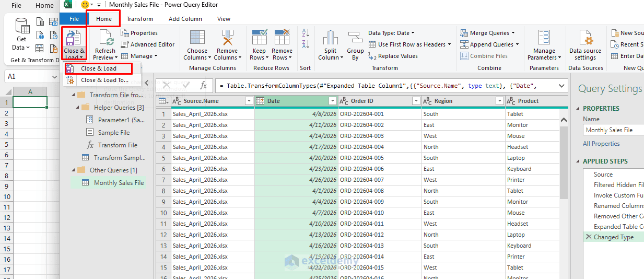The height and width of the screenshot is (279, 644).
Task: Click the Excel File menu behind the editor
Action: coord(16,6)
